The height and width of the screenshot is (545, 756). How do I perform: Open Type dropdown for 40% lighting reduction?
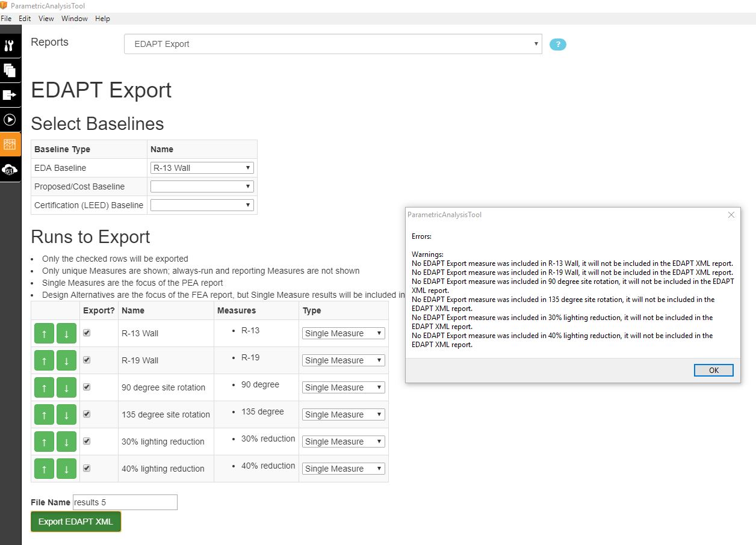click(x=343, y=469)
